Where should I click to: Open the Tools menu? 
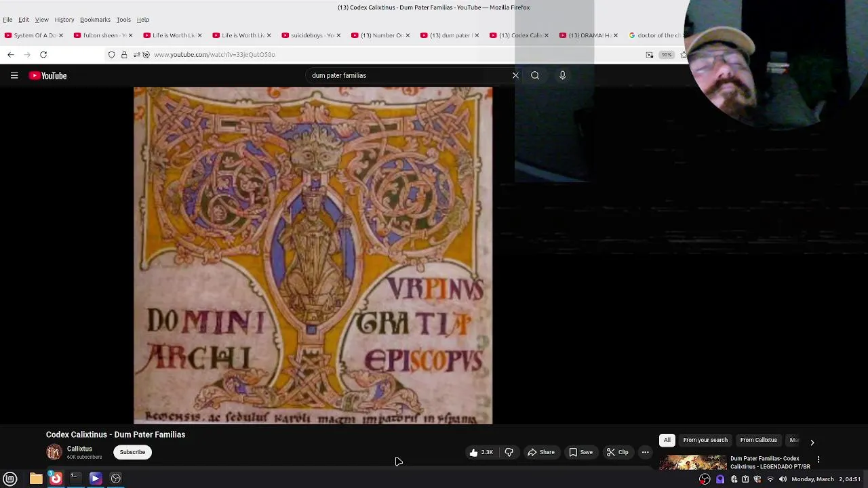[x=123, y=20]
